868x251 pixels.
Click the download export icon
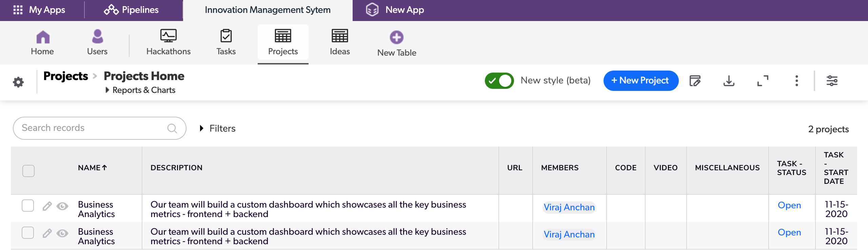pos(729,81)
